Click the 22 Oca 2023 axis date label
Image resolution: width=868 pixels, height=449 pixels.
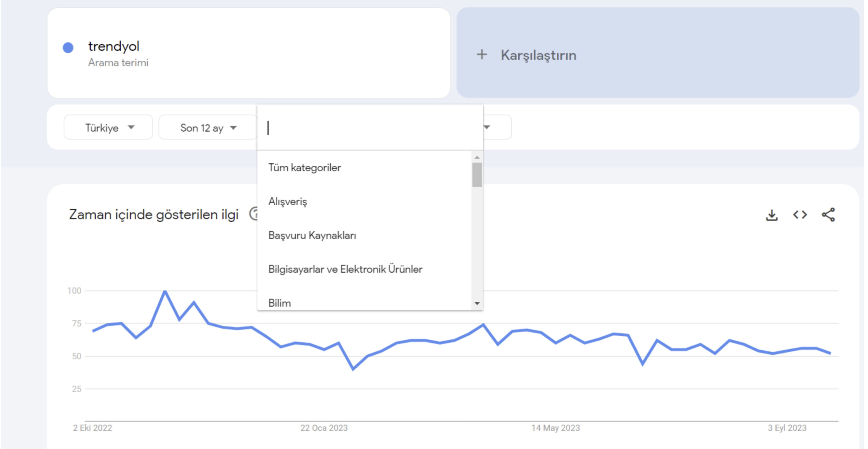click(324, 428)
